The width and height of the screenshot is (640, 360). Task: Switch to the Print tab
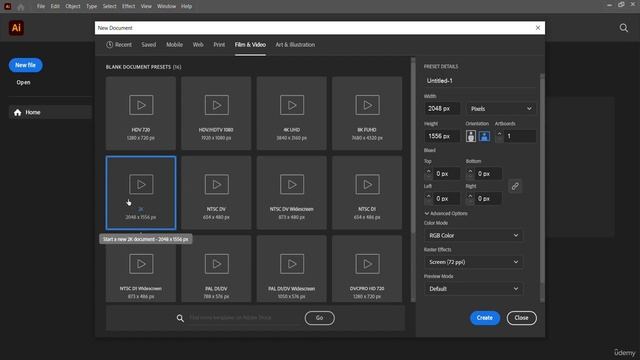click(219, 45)
